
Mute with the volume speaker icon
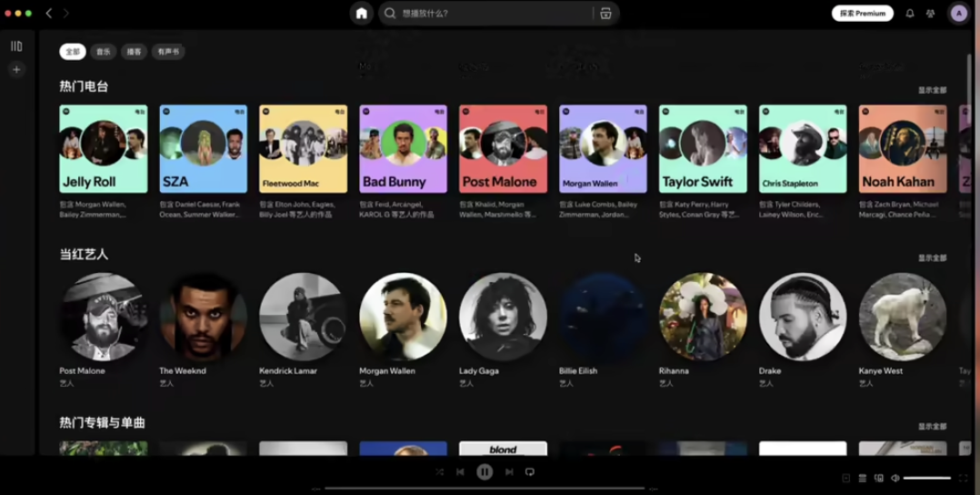[895, 478]
